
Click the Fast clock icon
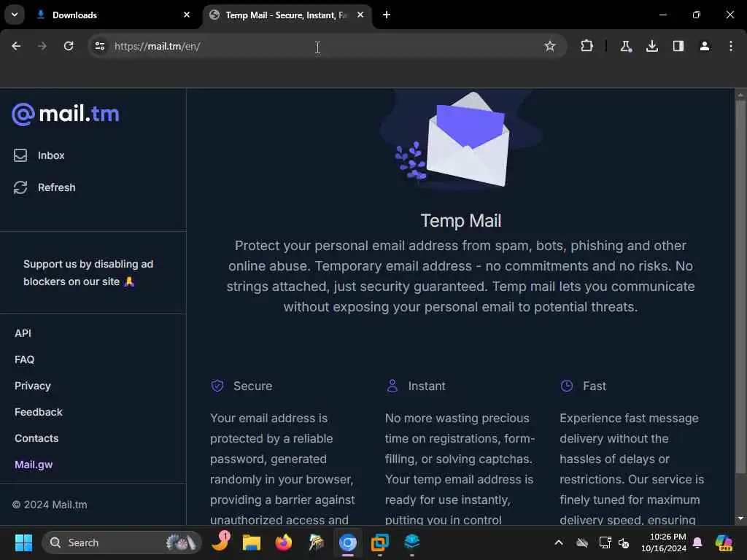pos(566,386)
